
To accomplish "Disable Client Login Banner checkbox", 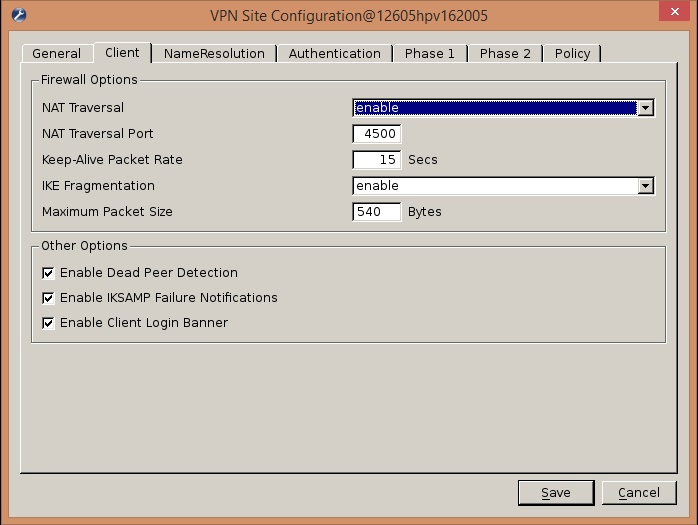I will [48, 323].
